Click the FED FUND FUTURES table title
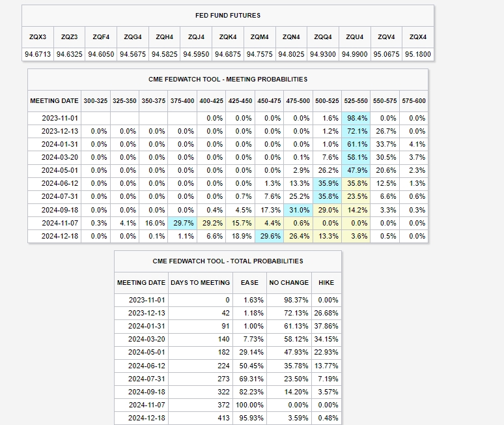504x425 pixels. (x=228, y=15)
